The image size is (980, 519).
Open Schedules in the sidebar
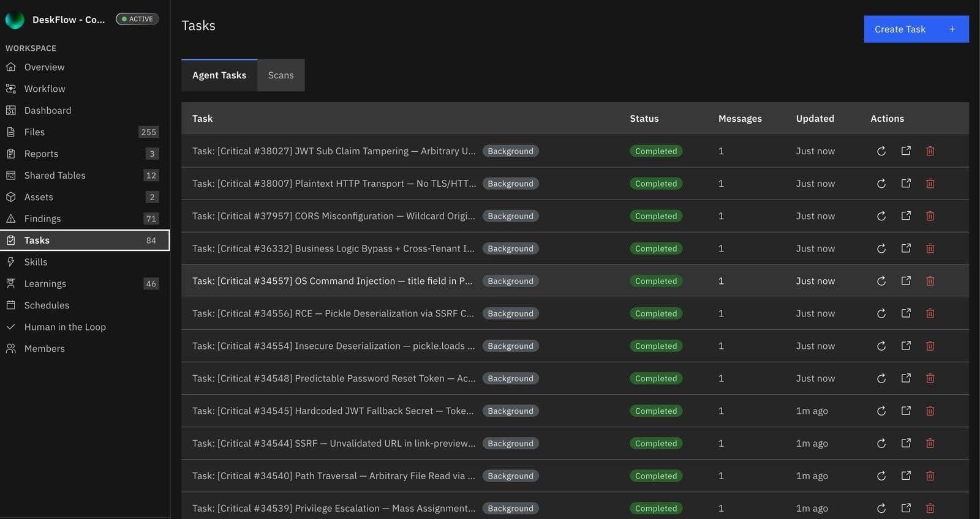(x=85, y=305)
